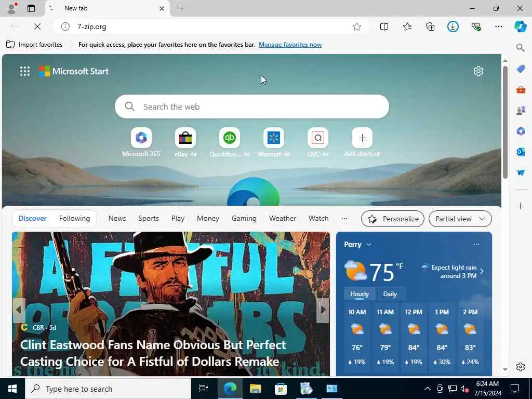Open sidebar Tools briefcase icon

(x=521, y=90)
